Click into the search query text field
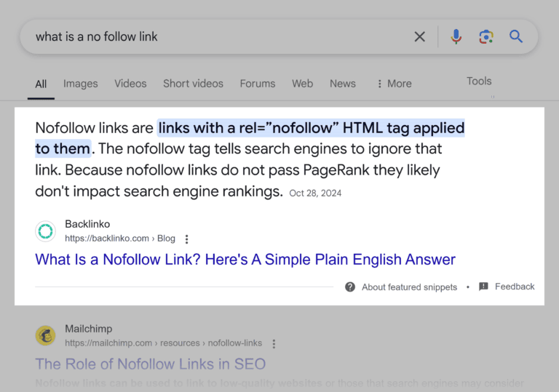Image resolution: width=559 pixels, height=392 pixels. [221, 36]
